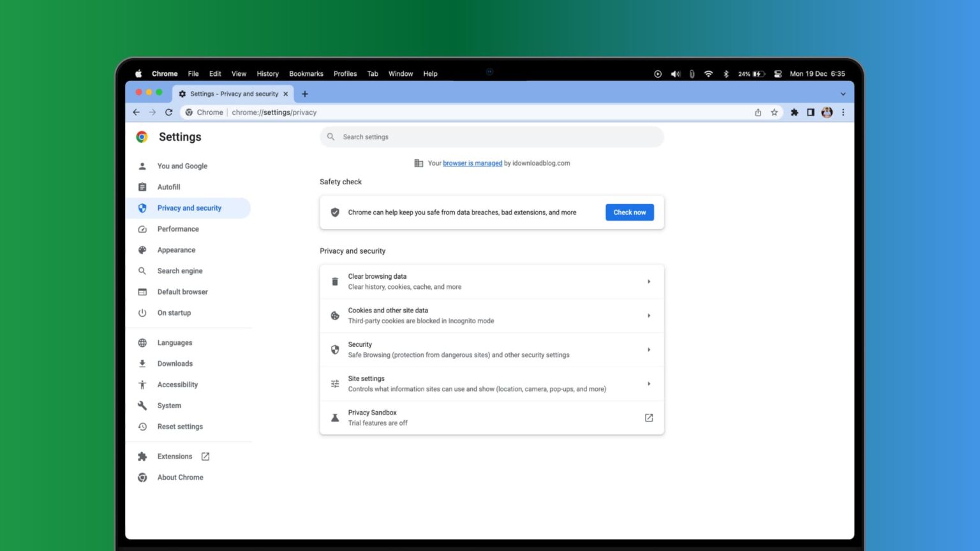Close the Settings tab
The width and height of the screenshot is (980, 551).
[x=285, y=94]
